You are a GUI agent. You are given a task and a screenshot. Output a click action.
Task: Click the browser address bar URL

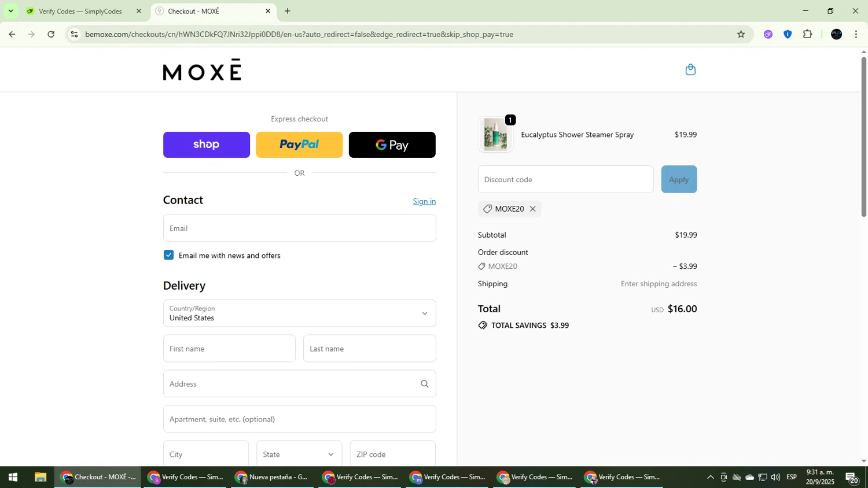point(299,34)
